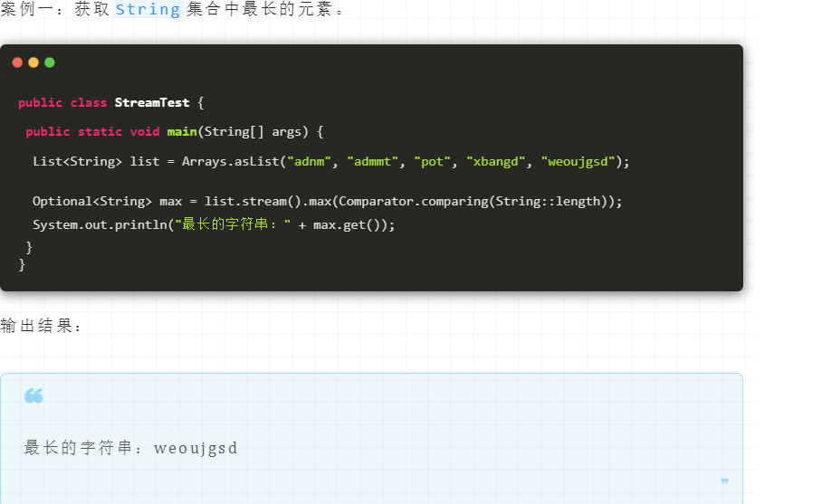Image resolution: width=822 pixels, height=504 pixels.
Task: Click the class keyword in code
Action: [x=89, y=102]
